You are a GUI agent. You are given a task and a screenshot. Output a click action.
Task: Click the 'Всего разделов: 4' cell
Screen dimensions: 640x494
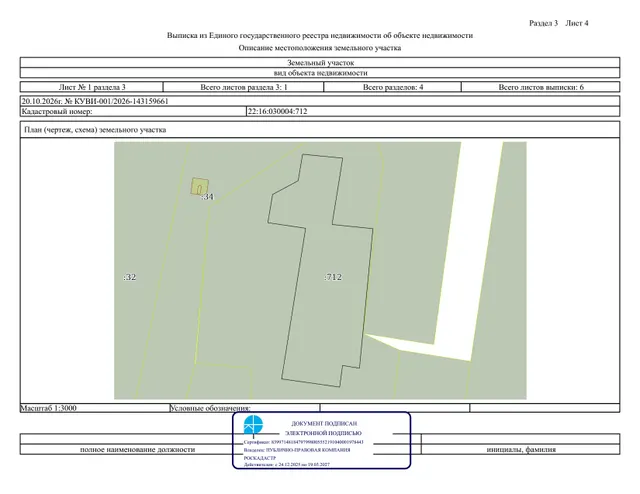[393, 87]
